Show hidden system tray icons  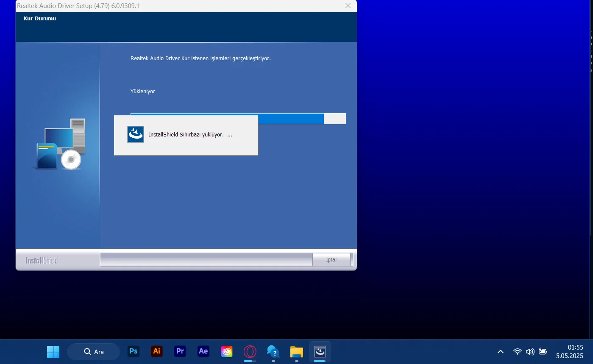[501, 352]
